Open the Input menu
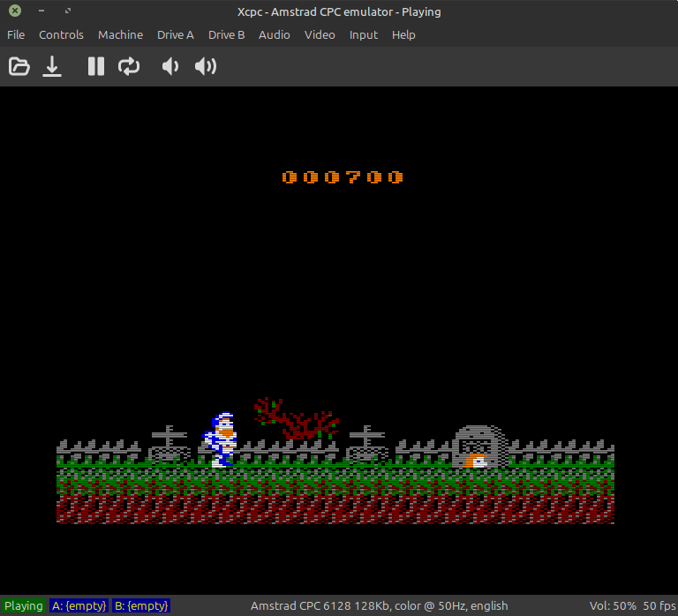Screen dimensions: 678x616 pyautogui.click(x=363, y=35)
